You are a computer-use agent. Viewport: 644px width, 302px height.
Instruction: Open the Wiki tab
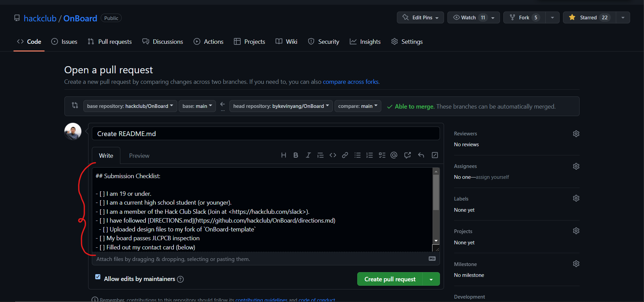(x=286, y=42)
